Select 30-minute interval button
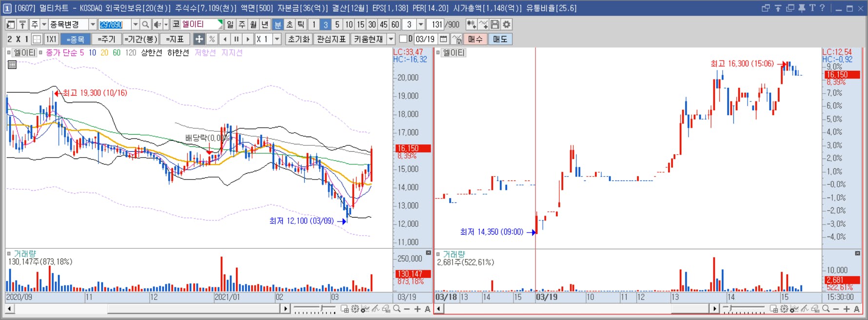This screenshot has width=868, height=320. pos(372,24)
